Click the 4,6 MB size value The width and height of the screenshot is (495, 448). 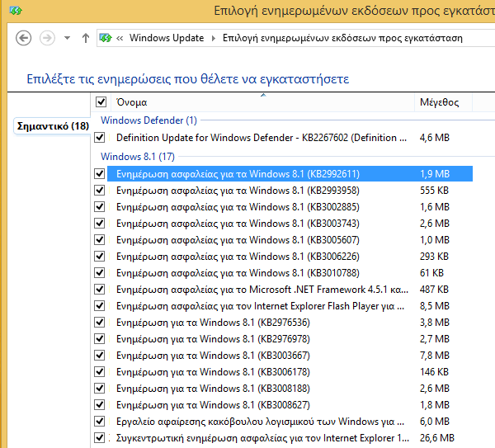435,138
